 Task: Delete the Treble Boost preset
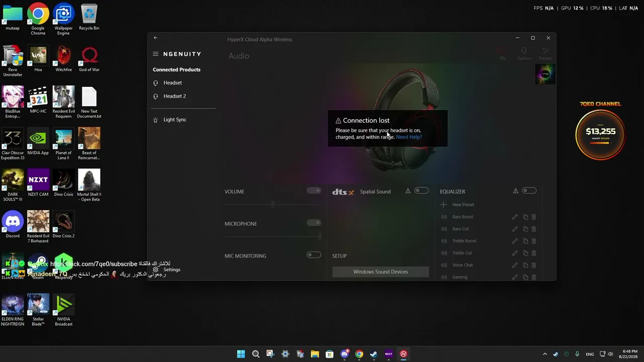534,241
